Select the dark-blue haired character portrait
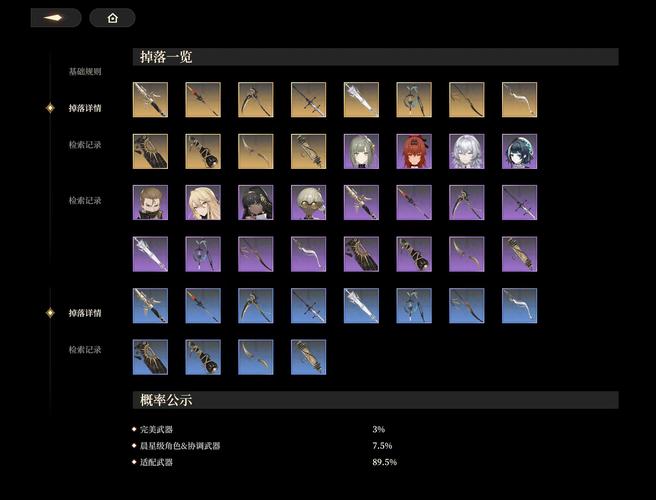 (x=519, y=151)
